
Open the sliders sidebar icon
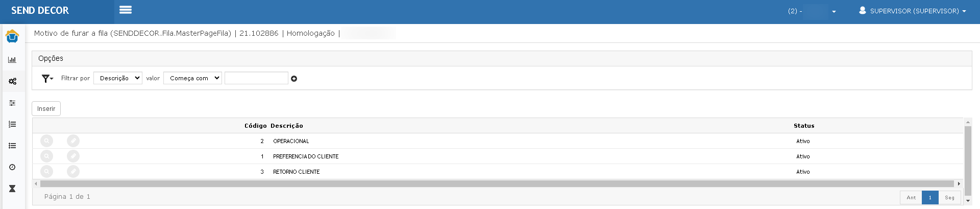pyautogui.click(x=12, y=103)
